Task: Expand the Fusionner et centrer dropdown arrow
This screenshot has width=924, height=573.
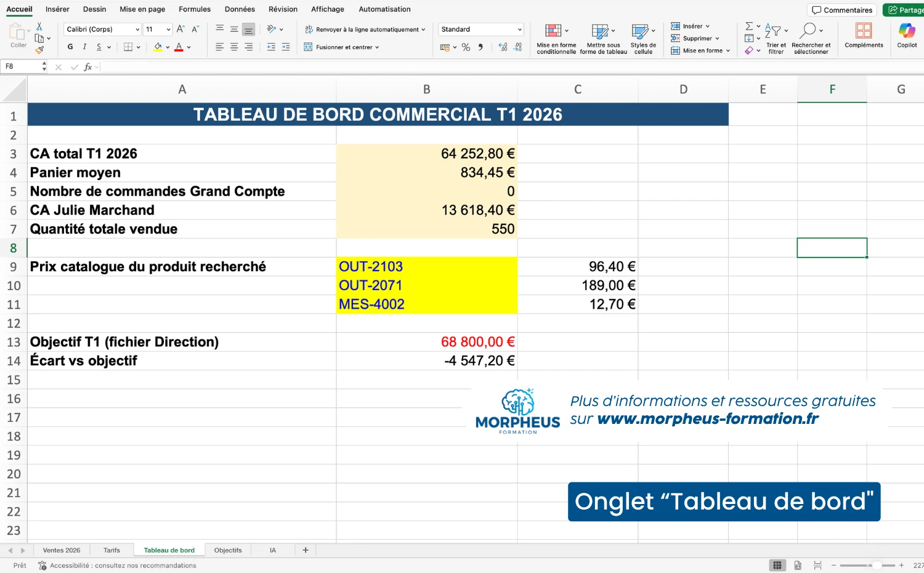Action: [377, 47]
